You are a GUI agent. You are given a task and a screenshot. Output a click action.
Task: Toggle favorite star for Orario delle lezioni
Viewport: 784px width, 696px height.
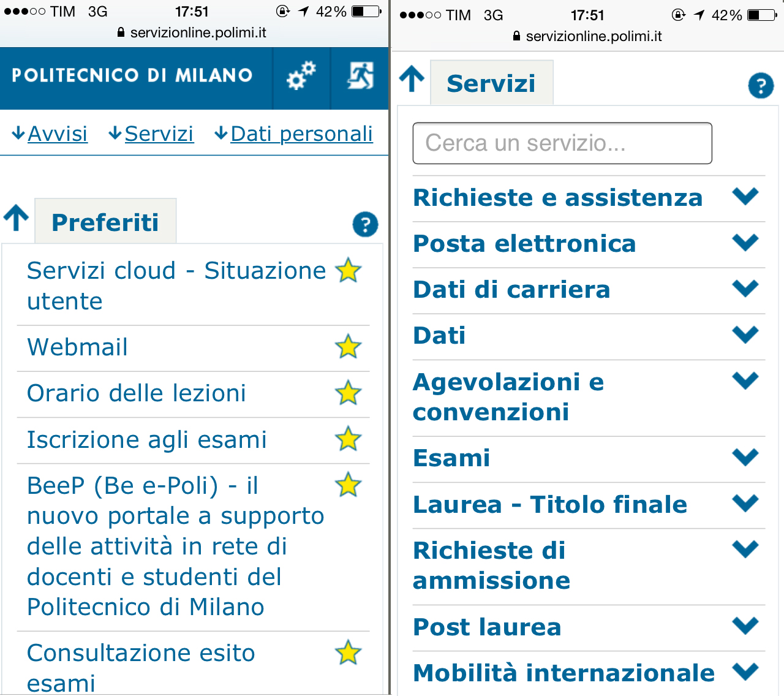348,393
